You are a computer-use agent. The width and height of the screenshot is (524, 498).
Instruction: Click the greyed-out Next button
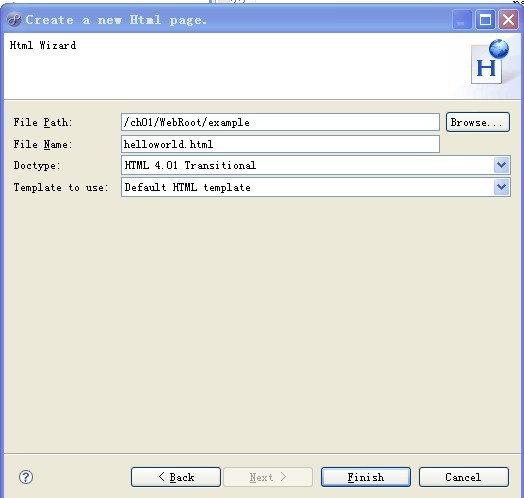268,477
